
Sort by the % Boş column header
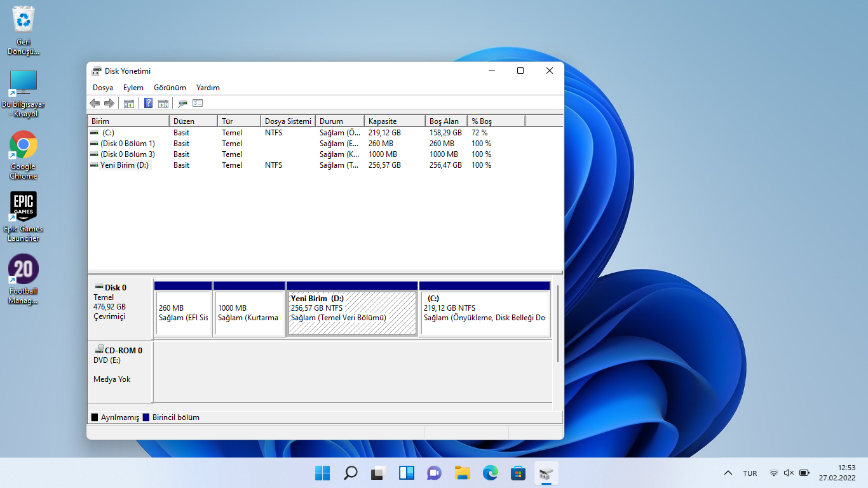coord(496,121)
